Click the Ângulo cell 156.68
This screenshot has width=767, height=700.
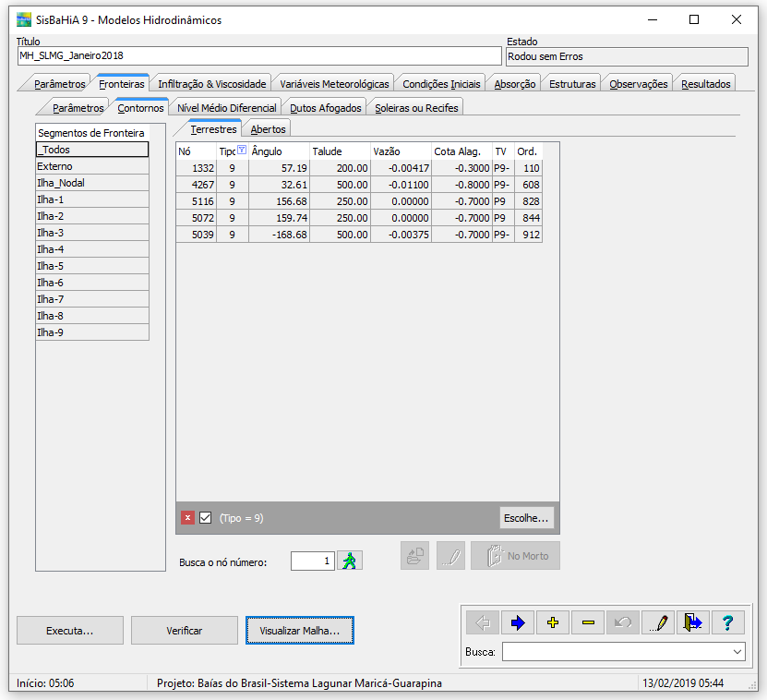point(280,201)
